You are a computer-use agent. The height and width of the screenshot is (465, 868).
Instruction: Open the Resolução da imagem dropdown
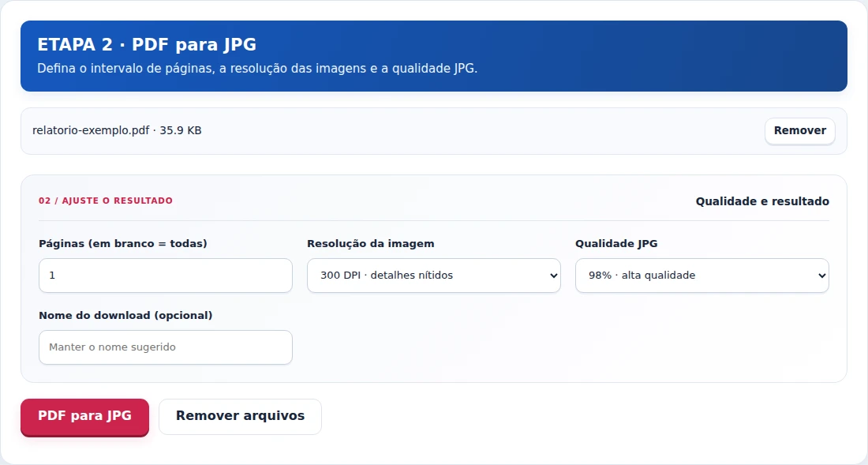point(434,275)
